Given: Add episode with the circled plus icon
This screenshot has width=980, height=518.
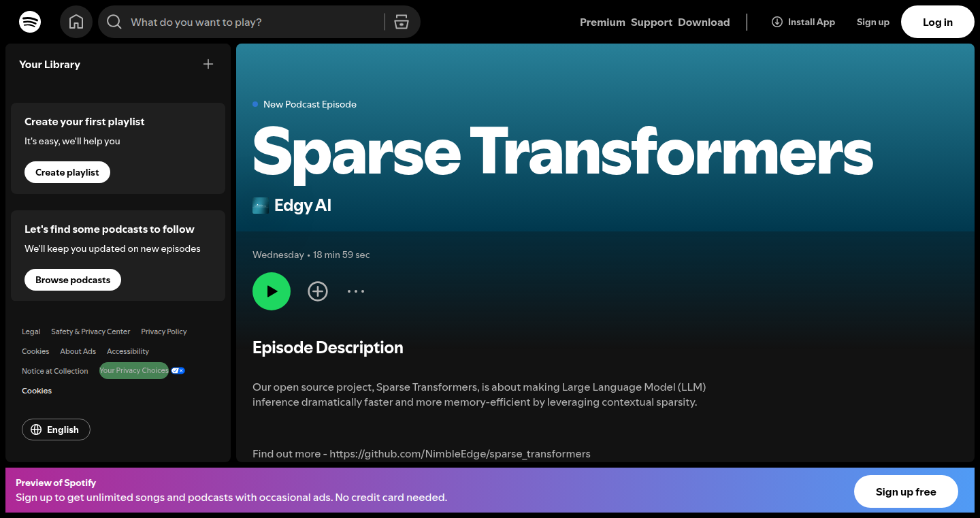Looking at the screenshot, I should click(318, 291).
